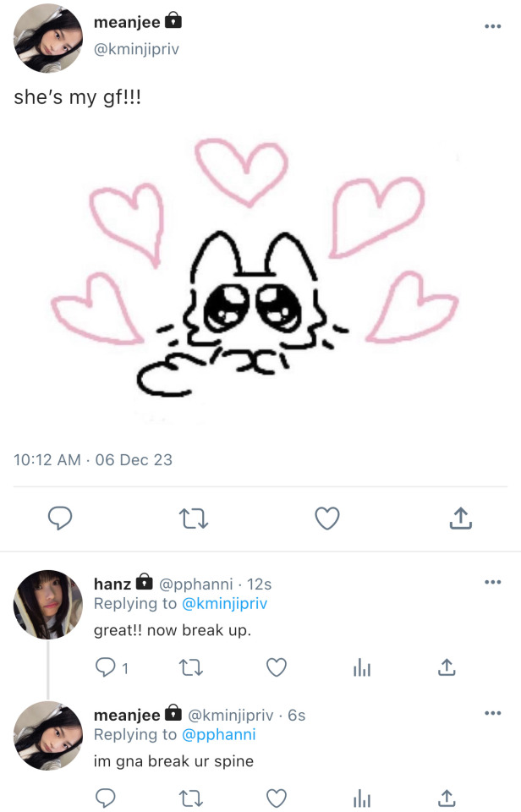
Task: Open hanz's profile picture
Action: tap(48, 604)
